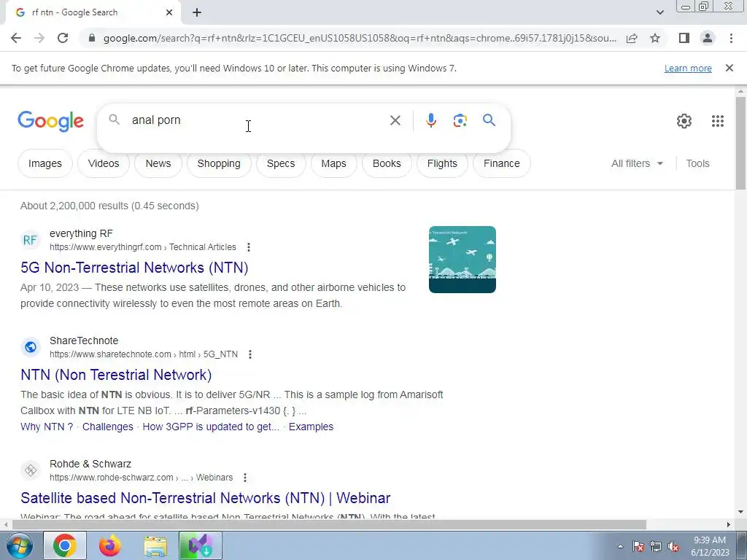747x560 pixels.
Task: Click Chrome in the Windows taskbar
Action: pyautogui.click(x=65, y=545)
